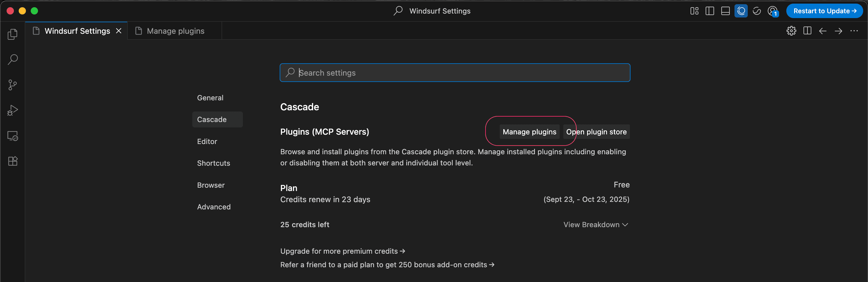
Task: Toggle the customize layout control
Action: pos(694,11)
